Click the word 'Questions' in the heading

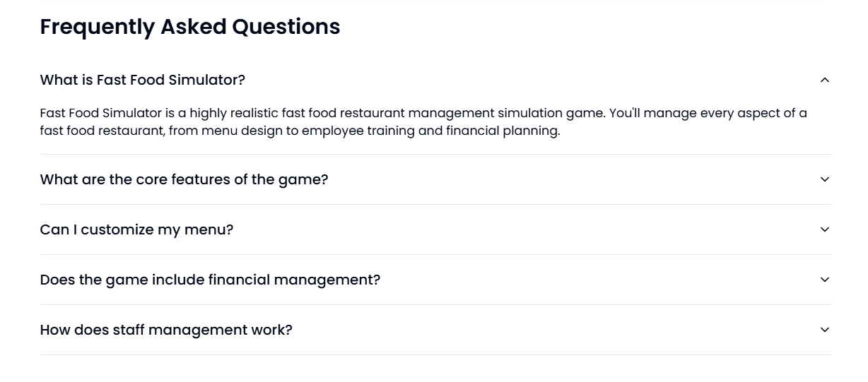(286, 27)
